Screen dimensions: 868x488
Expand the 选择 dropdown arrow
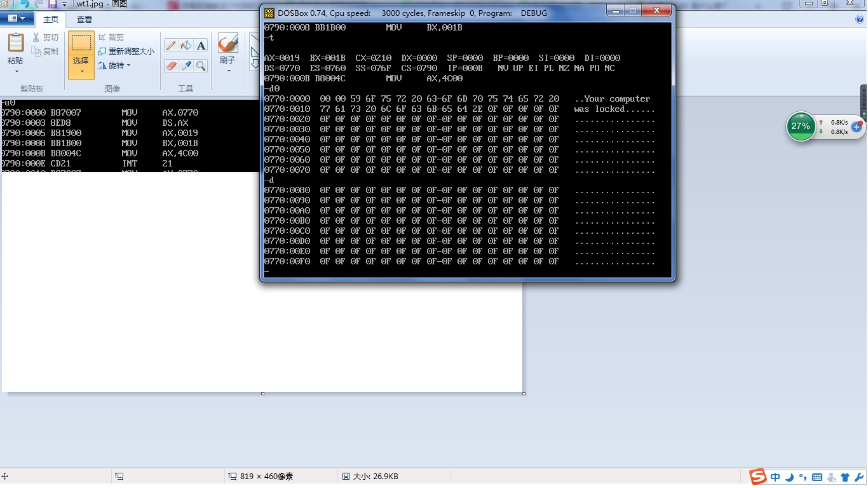(81, 72)
